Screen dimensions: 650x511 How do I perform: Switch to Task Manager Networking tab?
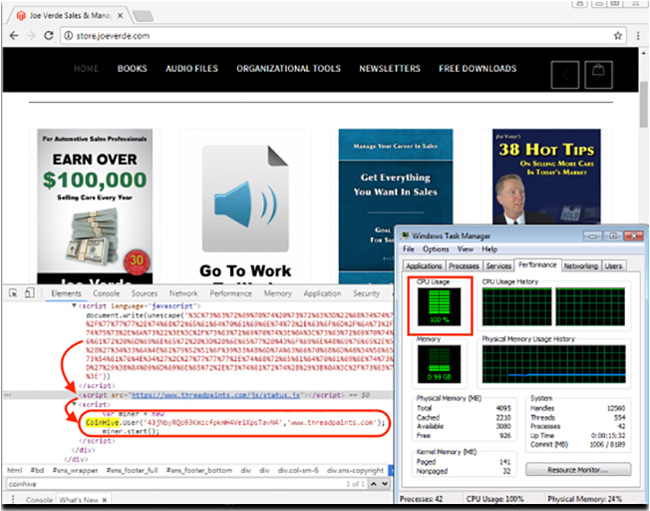[x=580, y=266]
